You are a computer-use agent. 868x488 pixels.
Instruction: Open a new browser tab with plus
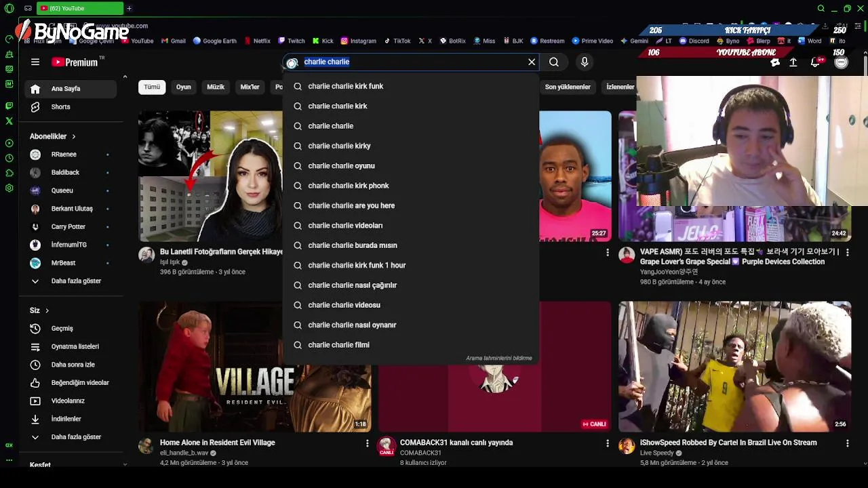point(129,8)
